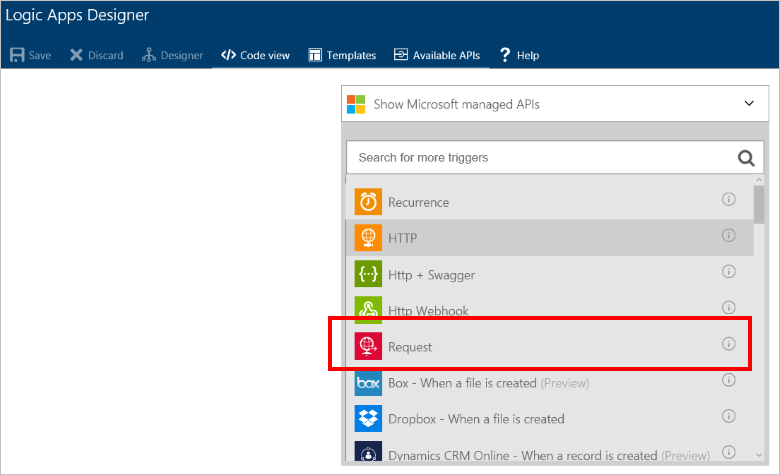
Task: Click the Discard X icon
Action: [76, 55]
